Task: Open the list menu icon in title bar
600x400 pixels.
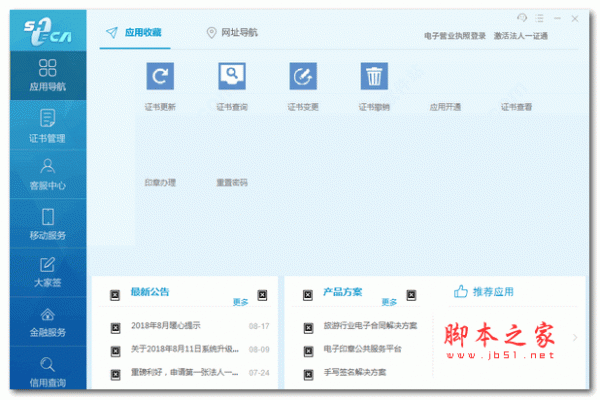Action: click(540, 18)
